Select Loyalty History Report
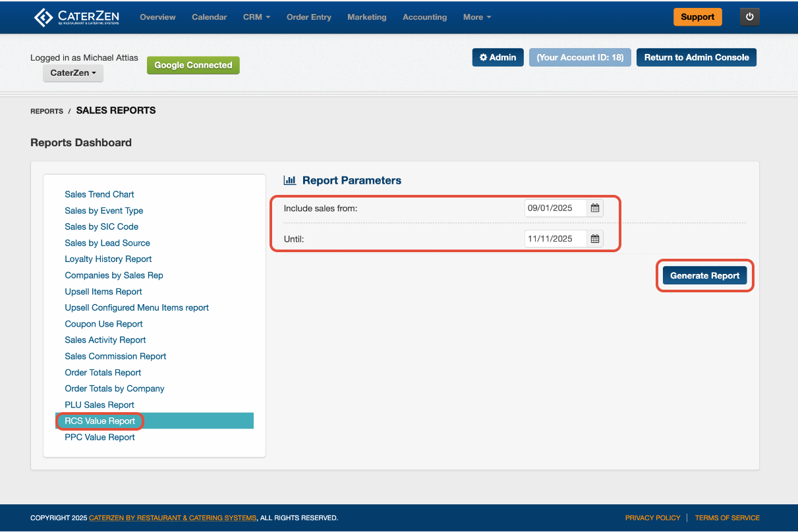This screenshot has width=798, height=532. click(108, 259)
